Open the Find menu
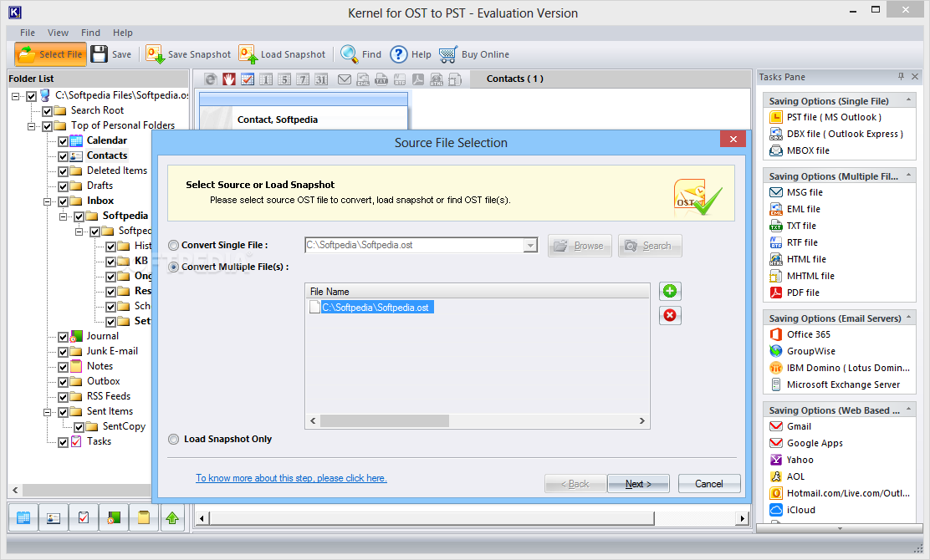930x560 pixels. [x=91, y=33]
